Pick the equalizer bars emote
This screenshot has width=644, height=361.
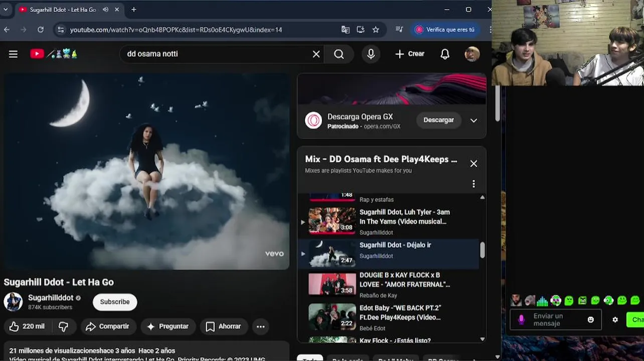coord(542,301)
